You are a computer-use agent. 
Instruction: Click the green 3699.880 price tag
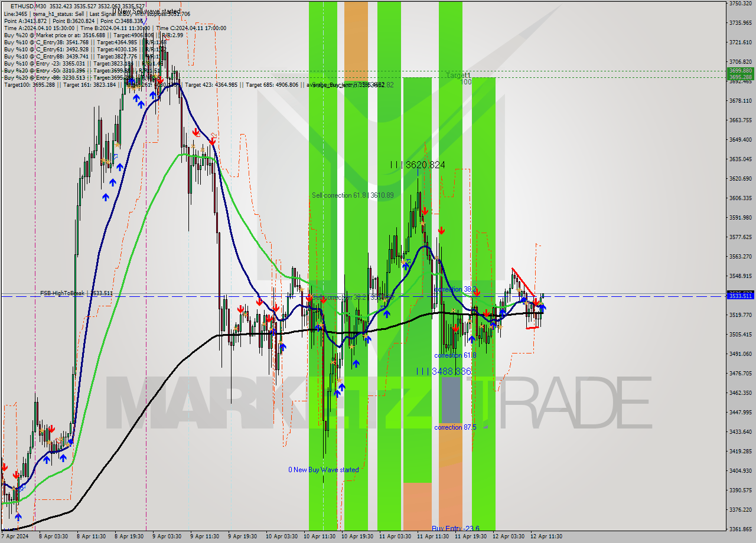[x=740, y=70]
